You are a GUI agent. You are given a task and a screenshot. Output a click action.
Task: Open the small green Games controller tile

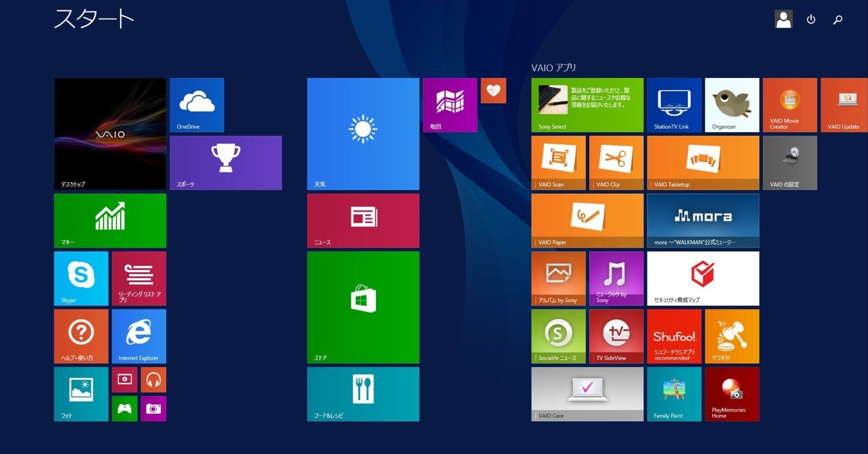click(x=124, y=408)
